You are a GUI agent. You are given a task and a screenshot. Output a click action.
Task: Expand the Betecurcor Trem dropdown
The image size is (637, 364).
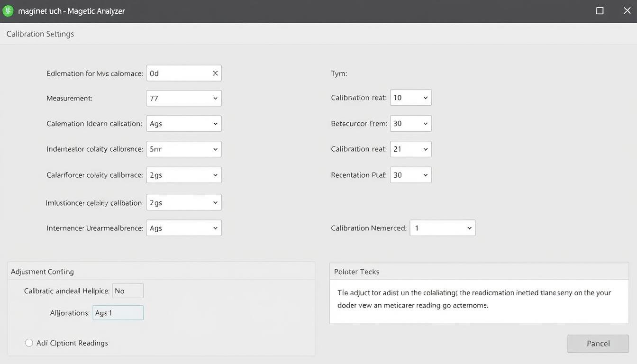(410, 124)
